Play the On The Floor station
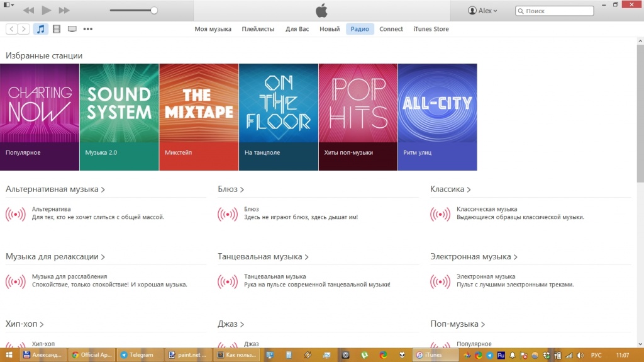Viewport: 644px width, 362px height. (279, 117)
